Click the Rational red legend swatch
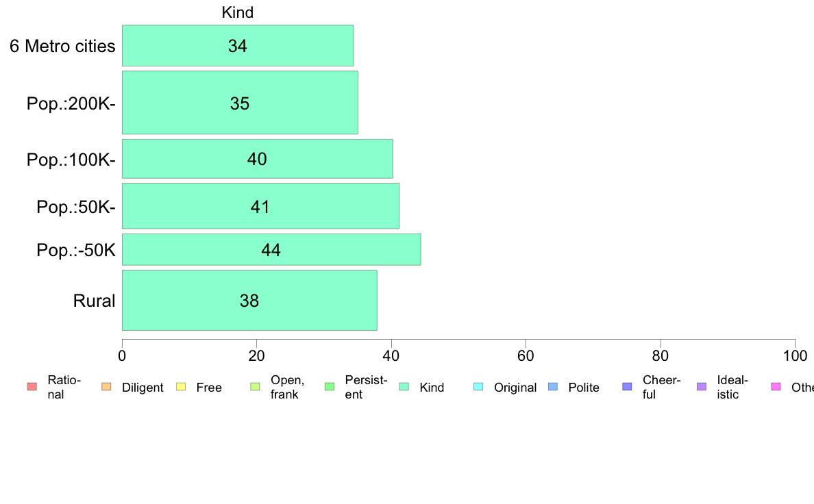This screenshot has width=814, height=504. tap(32, 387)
